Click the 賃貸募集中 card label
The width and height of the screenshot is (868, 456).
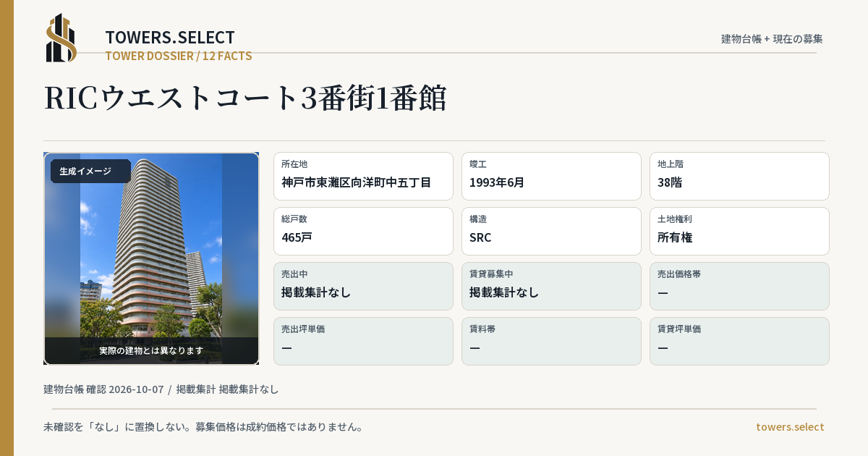pos(491,274)
